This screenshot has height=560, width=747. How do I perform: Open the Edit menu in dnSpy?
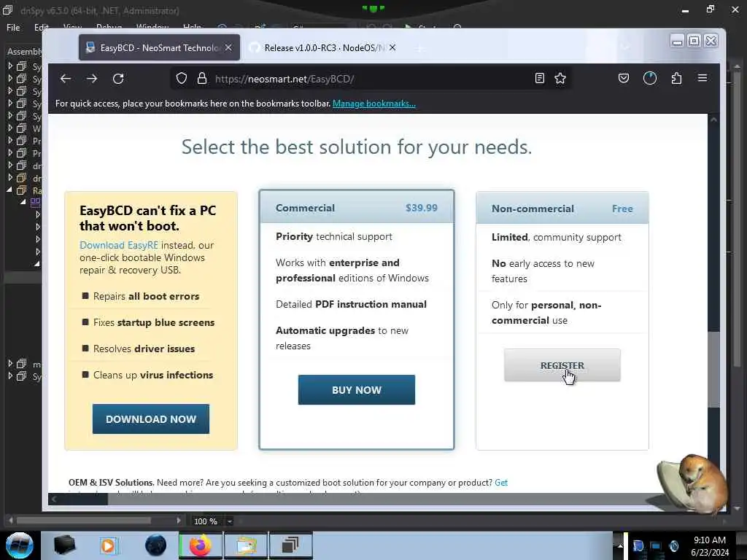pyautogui.click(x=42, y=28)
